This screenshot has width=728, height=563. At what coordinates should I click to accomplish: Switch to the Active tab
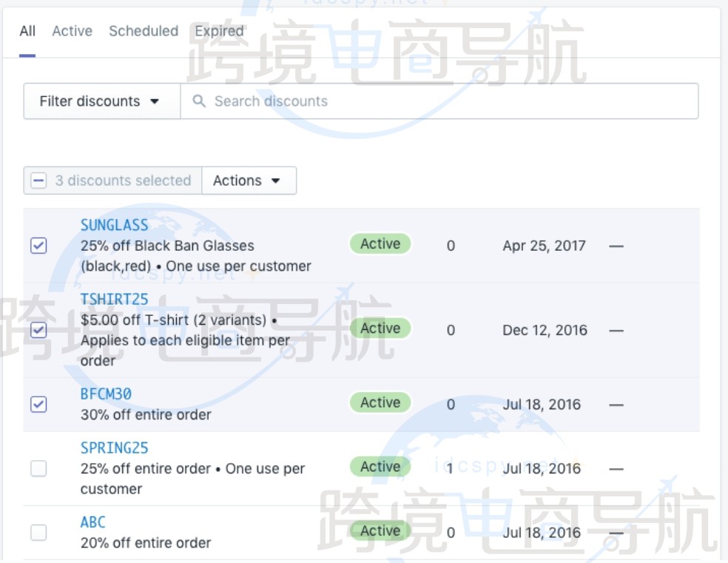tap(72, 31)
